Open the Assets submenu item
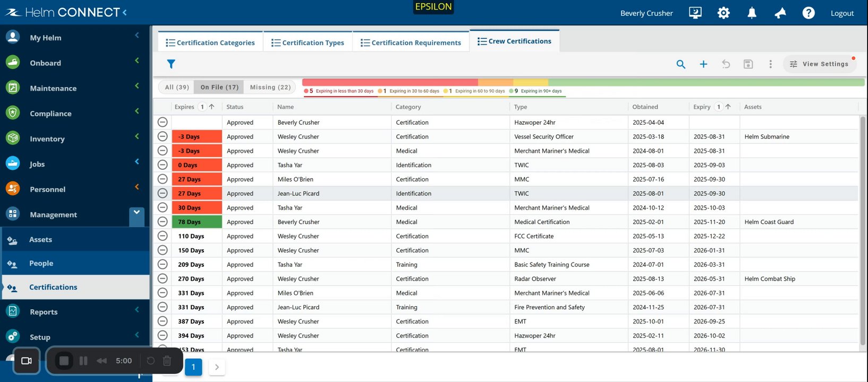868x382 pixels. pos(76,239)
